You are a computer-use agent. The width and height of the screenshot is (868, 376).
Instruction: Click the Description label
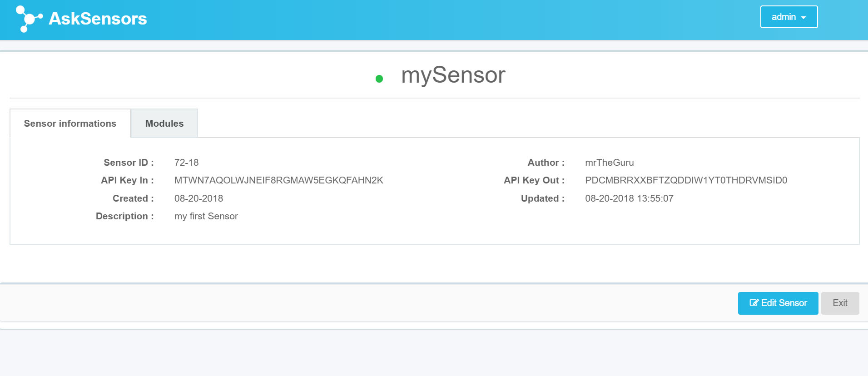coord(124,216)
